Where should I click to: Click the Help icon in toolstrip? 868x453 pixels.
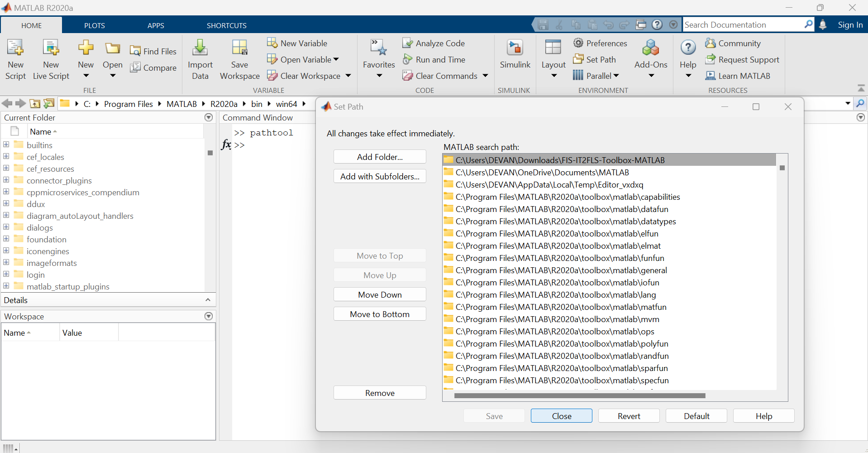click(688, 48)
